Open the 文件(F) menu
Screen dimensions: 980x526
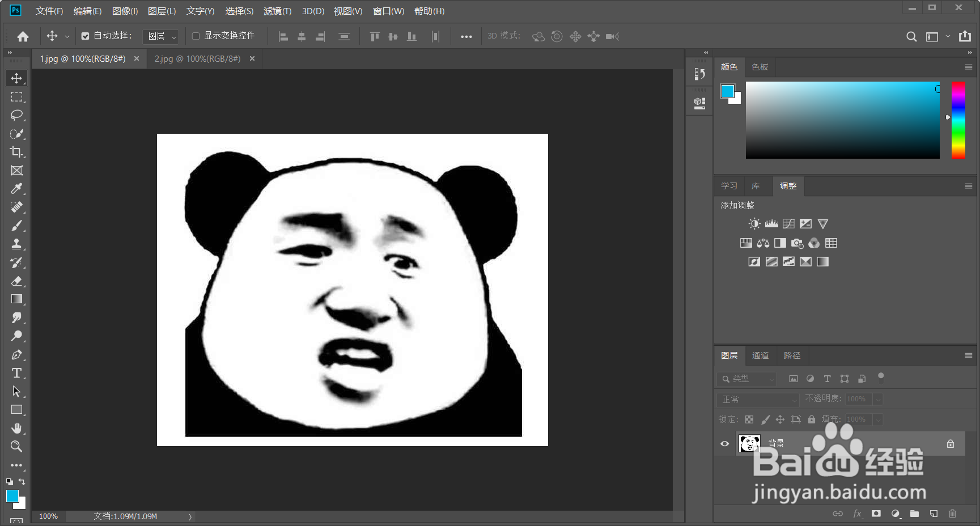(x=49, y=11)
